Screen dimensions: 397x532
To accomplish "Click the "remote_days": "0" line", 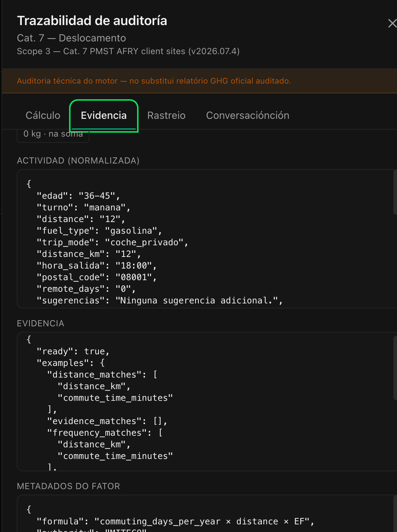I will point(86,289).
